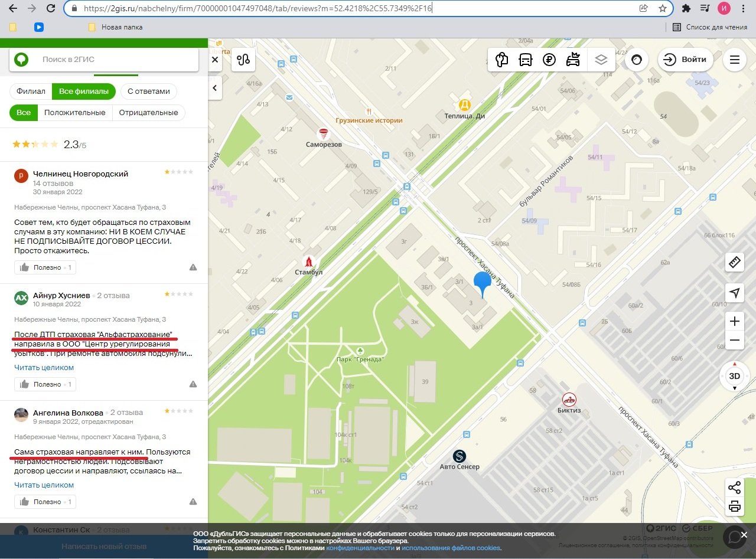Image resolution: width=756 pixels, height=559 pixels.
Task: Share page via address bar icon
Action: [644, 8]
